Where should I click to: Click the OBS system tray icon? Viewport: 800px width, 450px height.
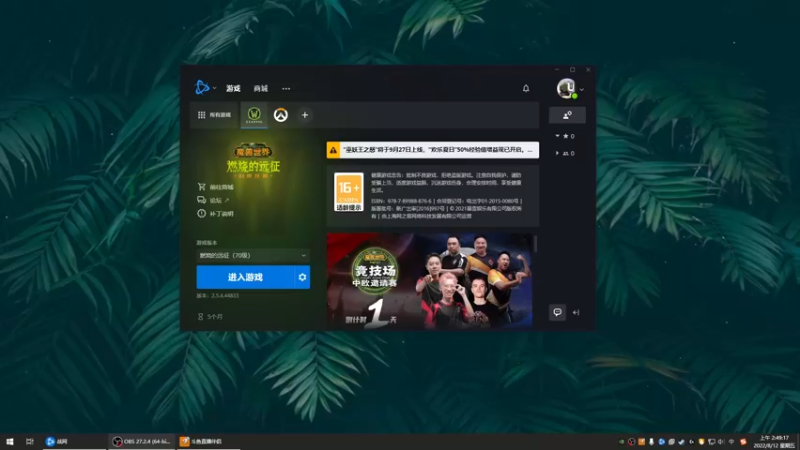pyautogui.click(x=632, y=442)
